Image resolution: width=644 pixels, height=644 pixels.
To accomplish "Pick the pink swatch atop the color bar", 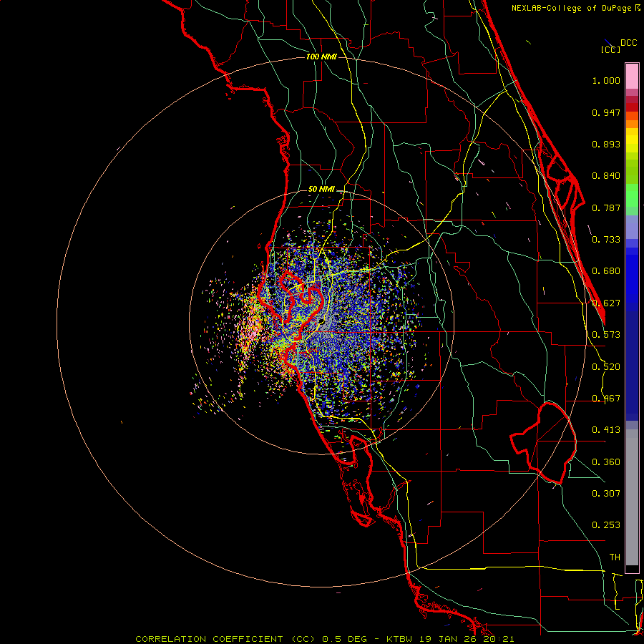I will [632, 77].
